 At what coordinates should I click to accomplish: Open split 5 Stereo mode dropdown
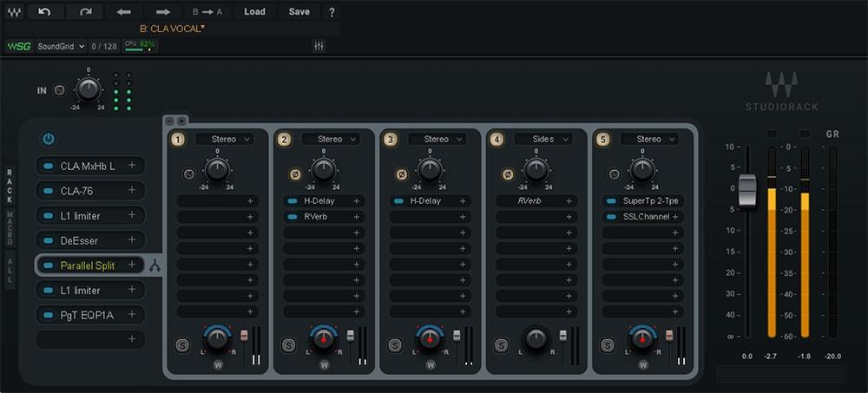649,139
